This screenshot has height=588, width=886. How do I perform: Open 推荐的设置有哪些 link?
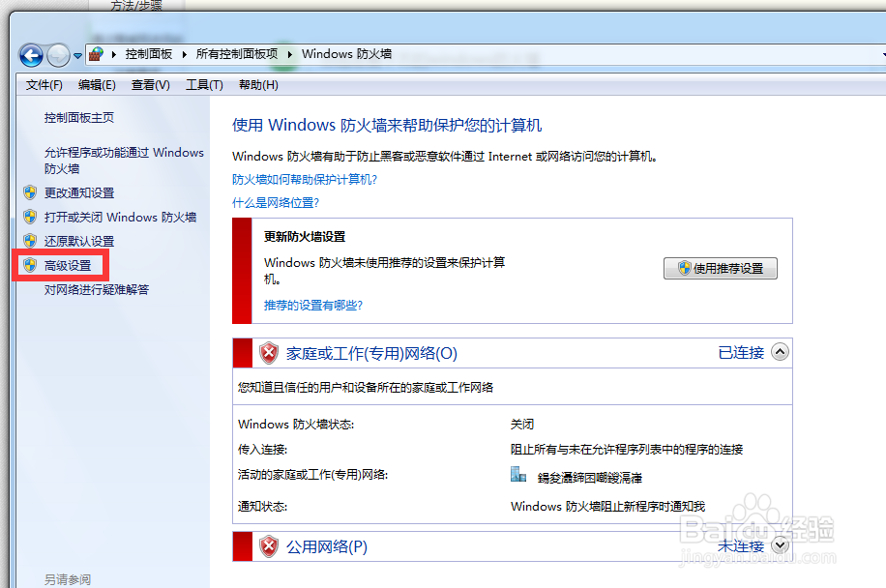pyautogui.click(x=313, y=305)
